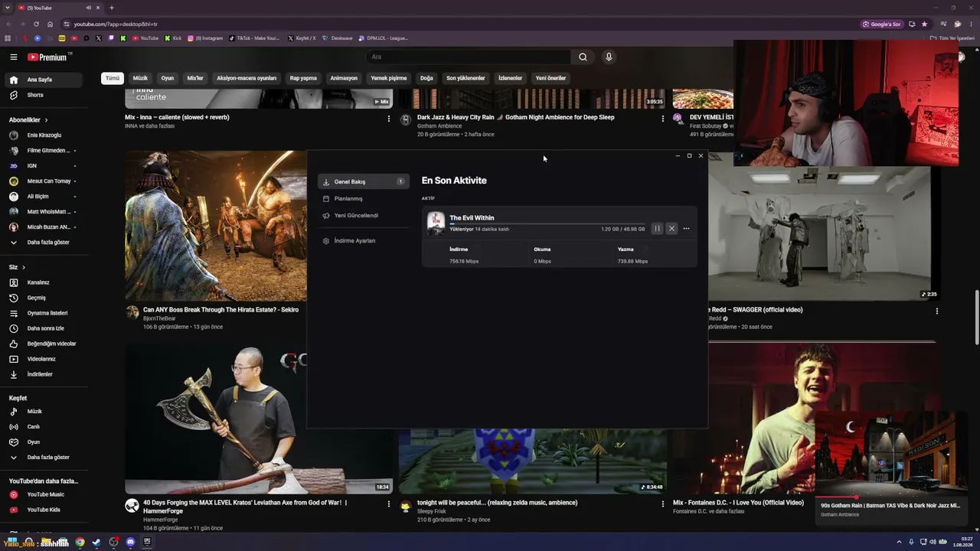
Task: Show more Keşfet items below Oyun
Action: tap(44, 458)
